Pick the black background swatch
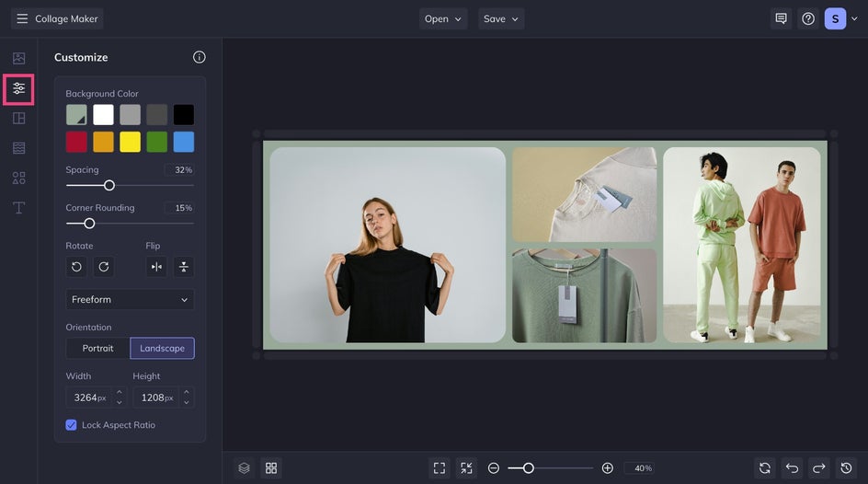This screenshot has height=484, width=868. 184,115
